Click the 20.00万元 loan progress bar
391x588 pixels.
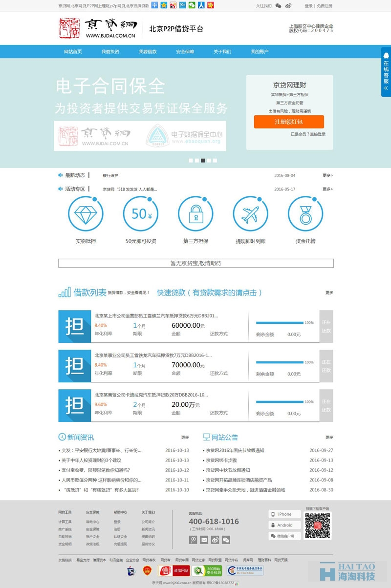point(279,402)
